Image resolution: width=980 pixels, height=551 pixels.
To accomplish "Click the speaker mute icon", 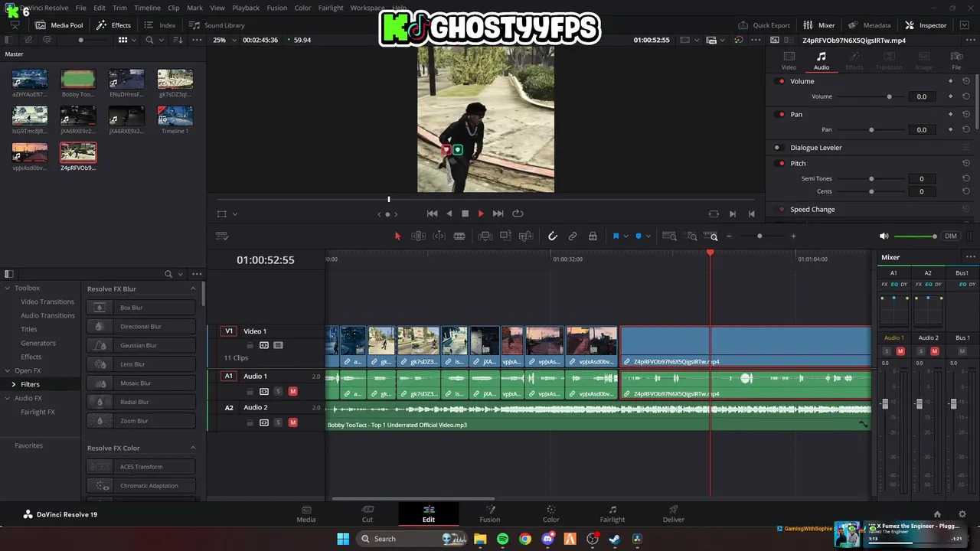I will pyautogui.click(x=884, y=236).
